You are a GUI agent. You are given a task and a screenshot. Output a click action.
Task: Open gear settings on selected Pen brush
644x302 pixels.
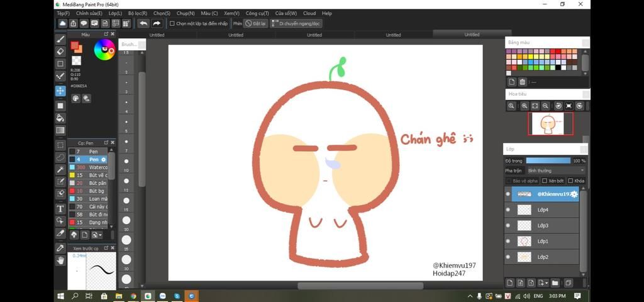[104, 159]
